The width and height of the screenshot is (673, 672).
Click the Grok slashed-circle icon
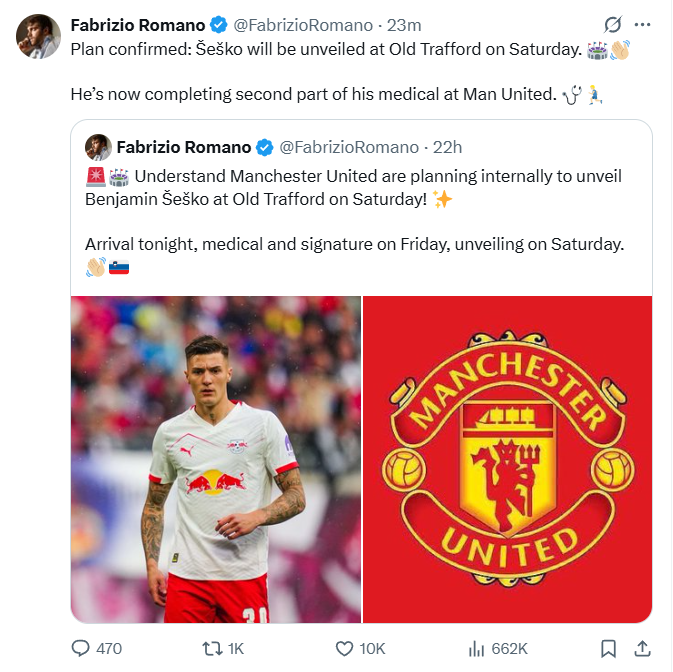[612, 25]
